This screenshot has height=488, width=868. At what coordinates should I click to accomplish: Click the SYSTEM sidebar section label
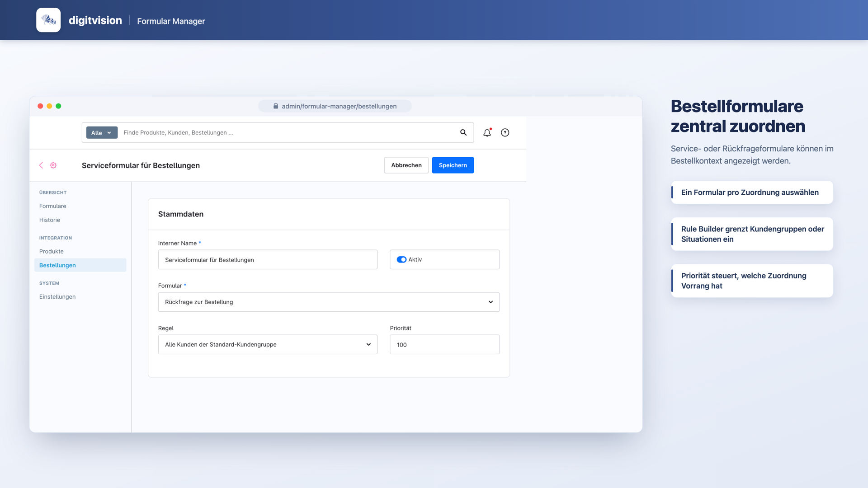pyautogui.click(x=49, y=283)
